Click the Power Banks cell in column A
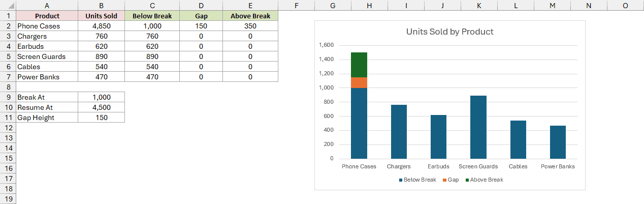Screen dimensions: 644x204 (x=47, y=77)
